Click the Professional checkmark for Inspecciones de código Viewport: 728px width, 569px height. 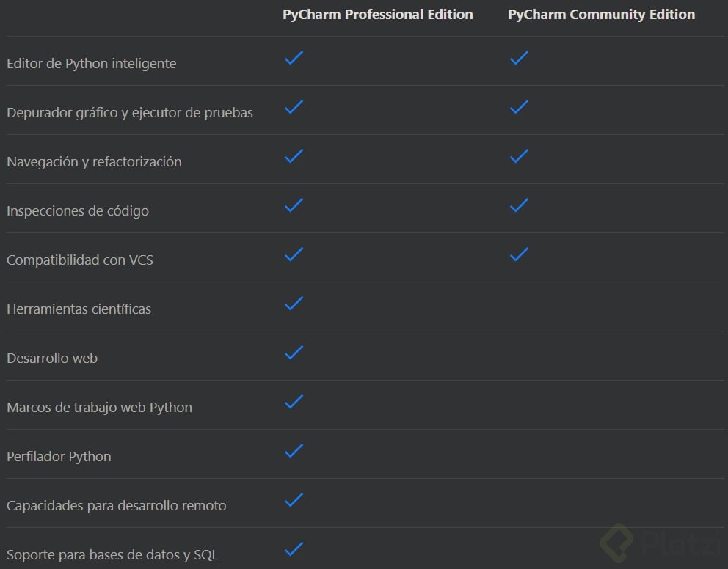click(294, 205)
